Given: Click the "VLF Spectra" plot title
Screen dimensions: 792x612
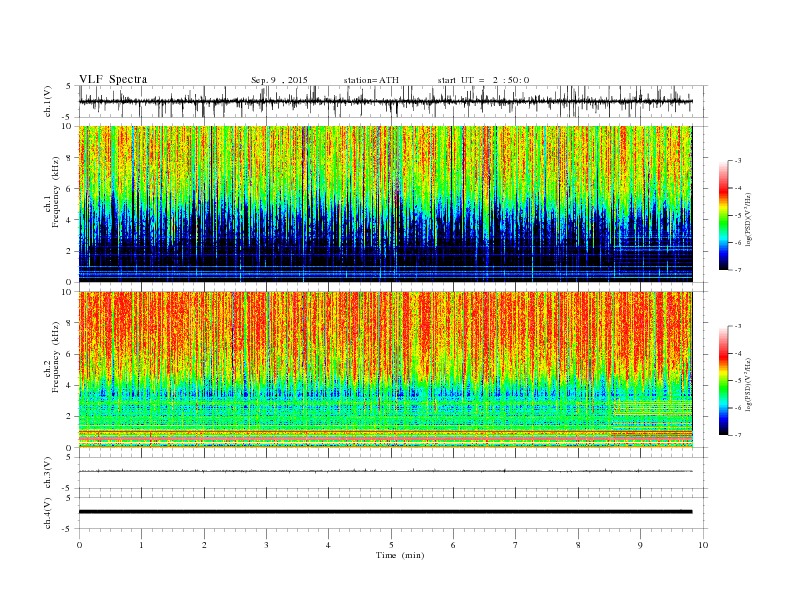Looking at the screenshot, I should click(113, 79).
